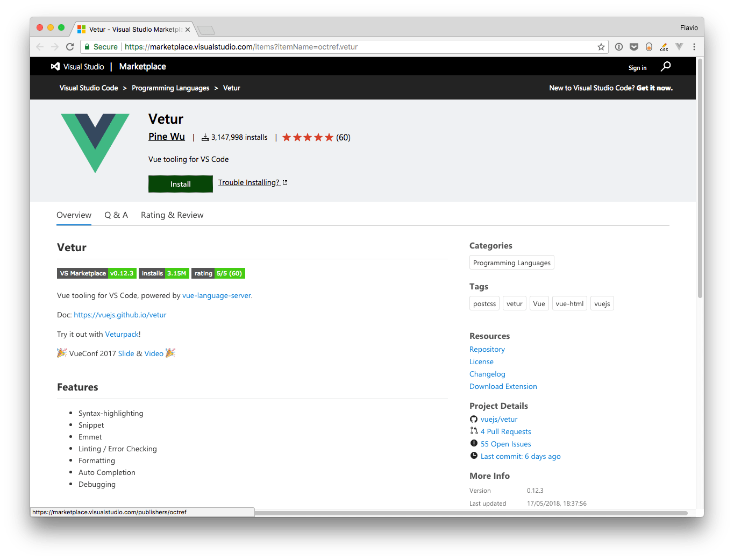This screenshot has height=560, width=734.
Task: Click the URL address bar
Action: coord(344,47)
